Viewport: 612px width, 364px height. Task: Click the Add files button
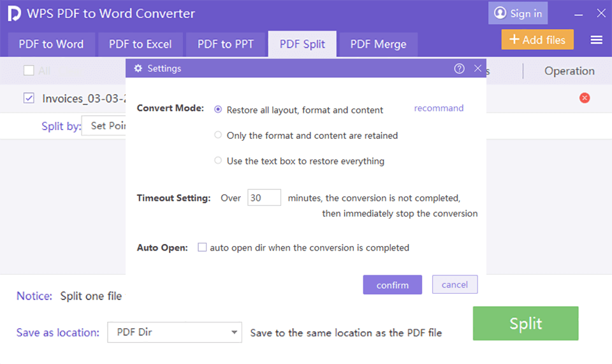(537, 40)
